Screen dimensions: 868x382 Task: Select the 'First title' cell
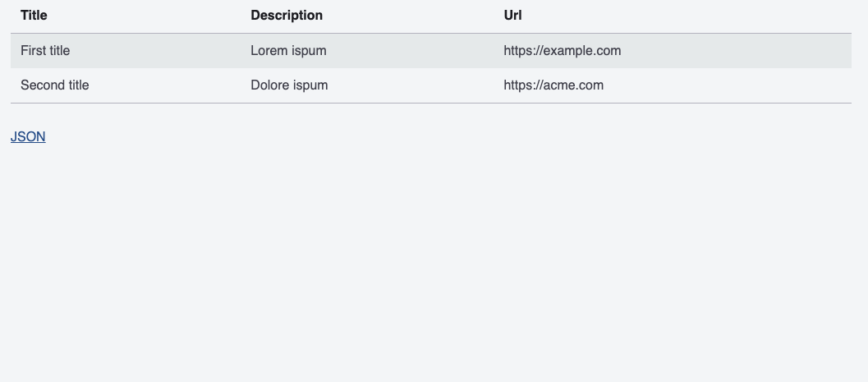45,51
